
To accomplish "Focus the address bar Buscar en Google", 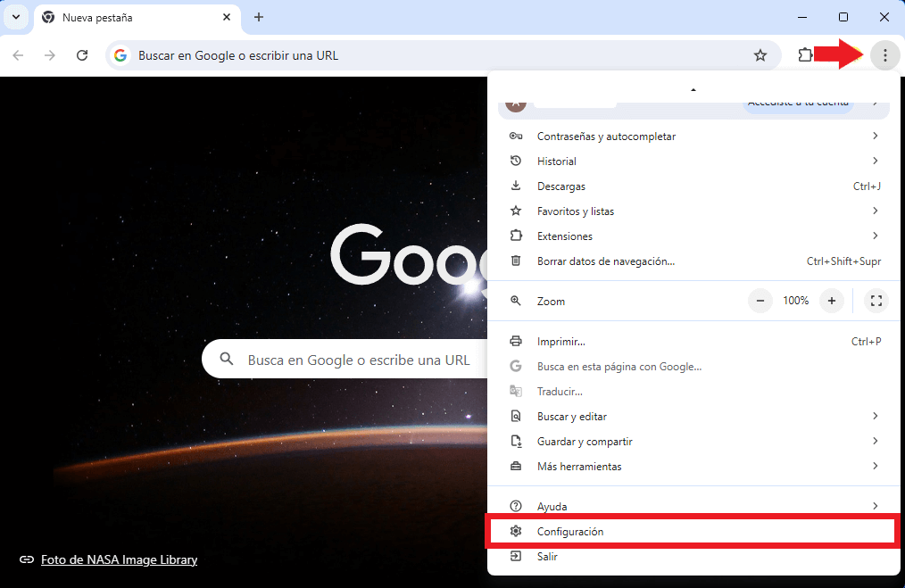I will tap(444, 55).
